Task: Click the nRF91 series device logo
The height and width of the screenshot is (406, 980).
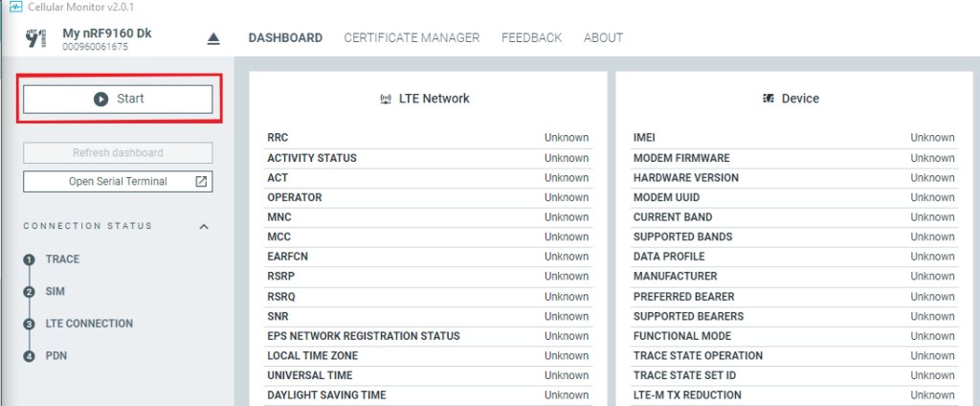Action: coord(36,39)
